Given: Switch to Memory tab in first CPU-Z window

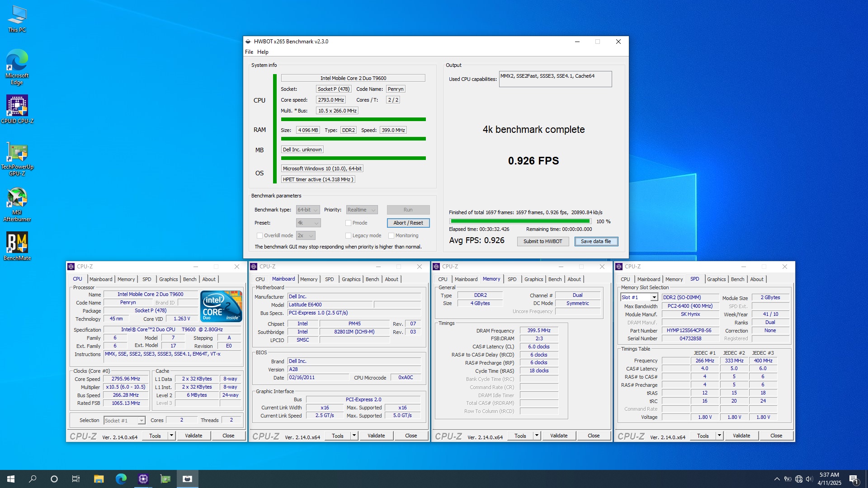Looking at the screenshot, I should (126, 279).
